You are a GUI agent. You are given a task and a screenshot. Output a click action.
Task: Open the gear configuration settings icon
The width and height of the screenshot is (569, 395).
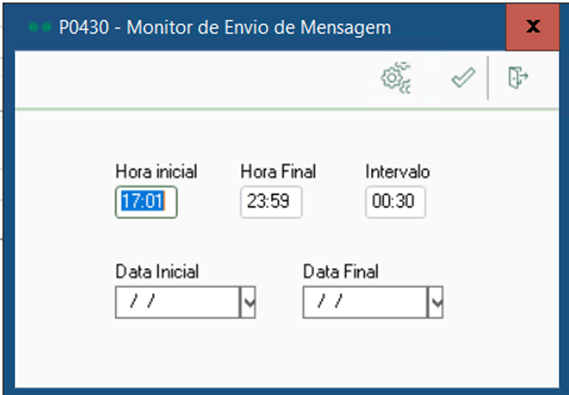396,78
